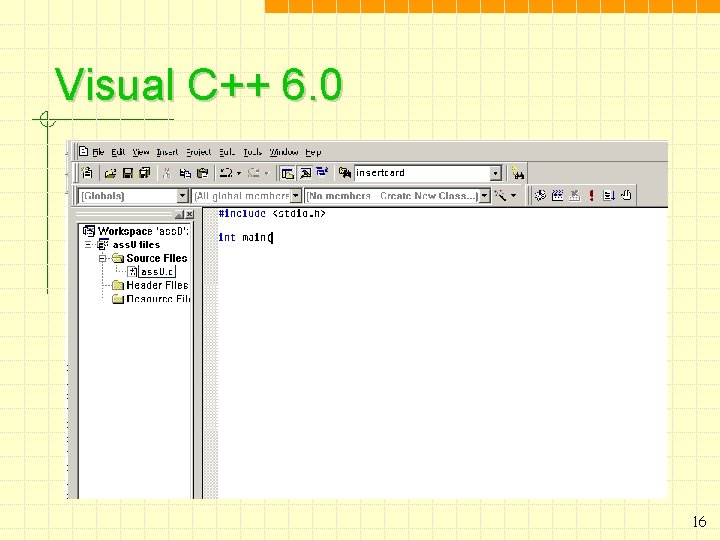Click the Workspace 'ass0' root icon

tap(89, 231)
